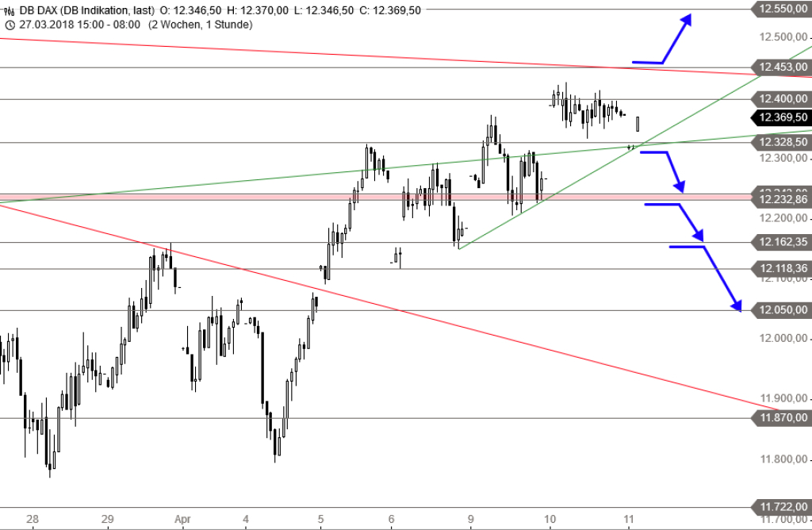Click the closing value 'C: 12.369,50' in header

click(x=391, y=10)
